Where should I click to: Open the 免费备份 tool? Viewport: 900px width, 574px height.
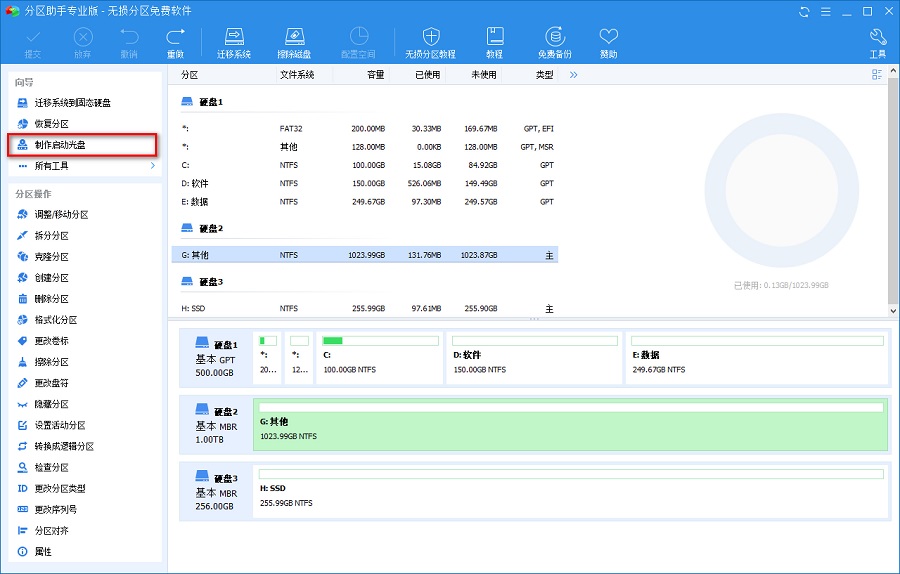coord(554,42)
